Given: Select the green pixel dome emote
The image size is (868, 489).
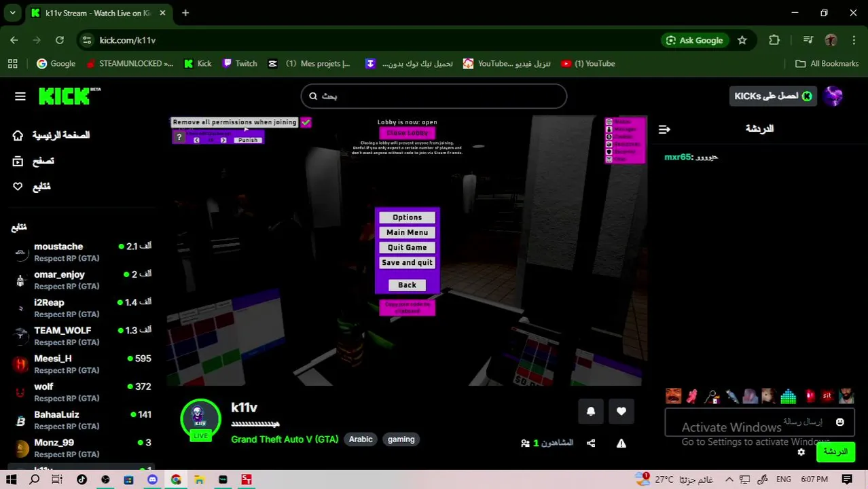Looking at the screenshot, I should (788, 396).
